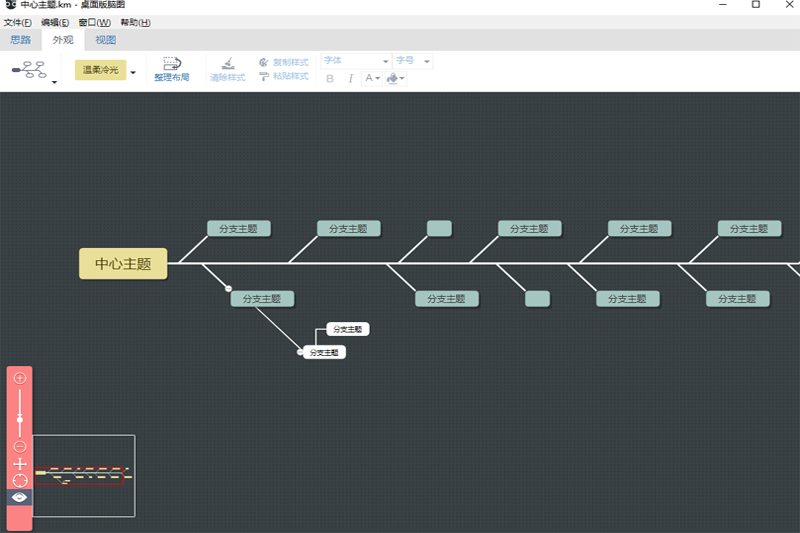
Task: Select the 中心主题 central node
Action: [x=123, y=264]
